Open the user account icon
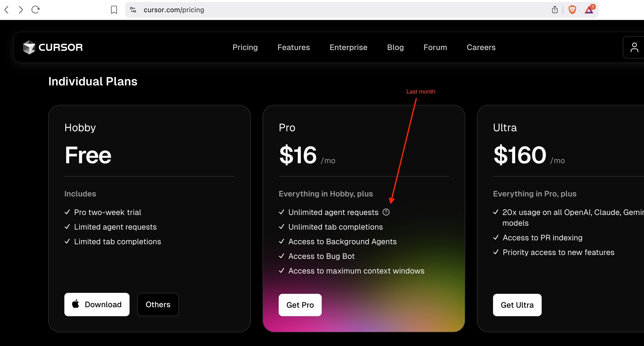The height and width of the screenshot is (346, 644). pos(634,47)
